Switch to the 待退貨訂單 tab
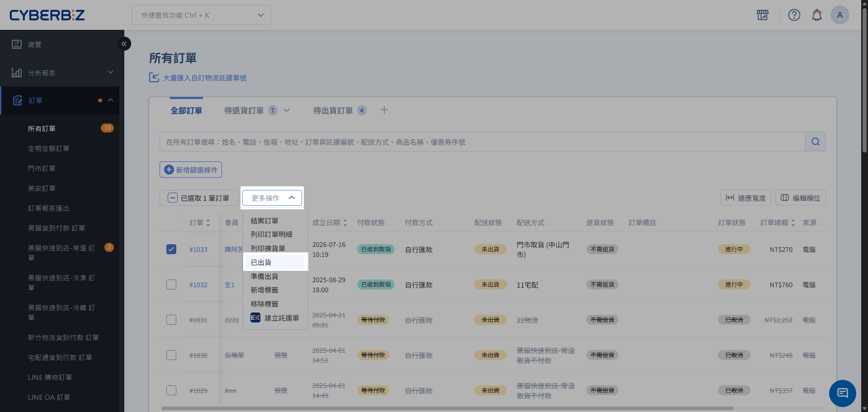Image resolution: width=868 pixels, height=412 pixels. point(244,110)
